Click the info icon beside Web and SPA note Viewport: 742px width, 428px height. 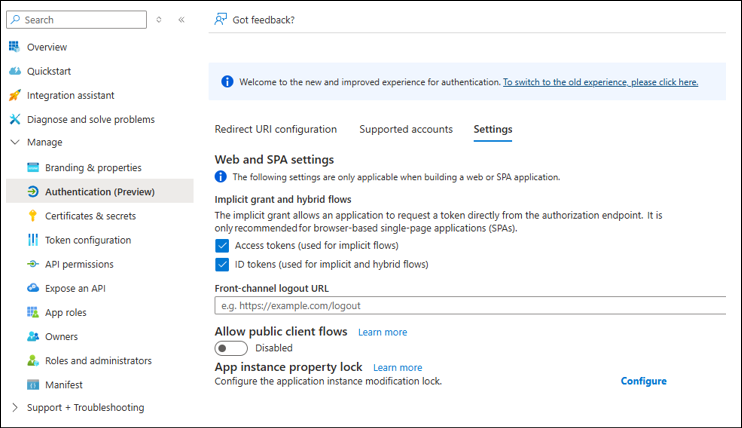[221, 177]
